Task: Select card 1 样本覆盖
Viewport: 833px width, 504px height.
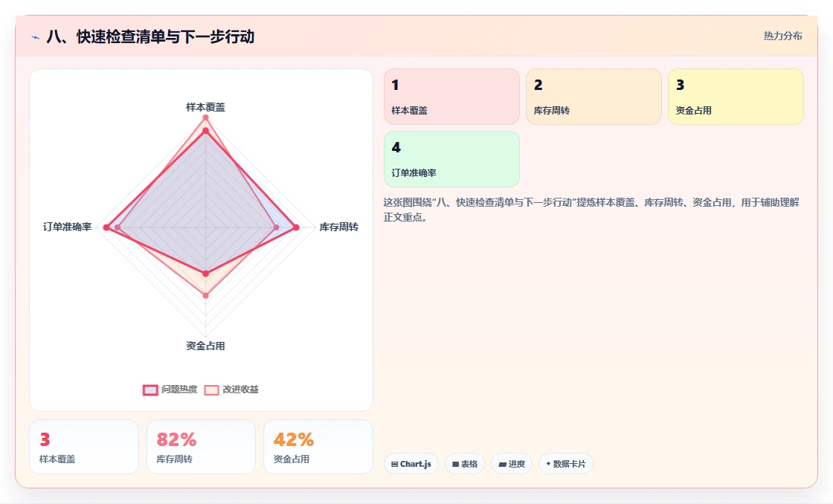Action: click(x=451, y=97)
